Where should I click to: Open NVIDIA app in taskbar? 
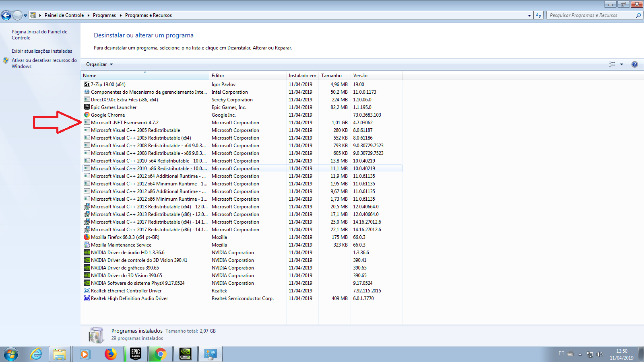pos(185,354)
